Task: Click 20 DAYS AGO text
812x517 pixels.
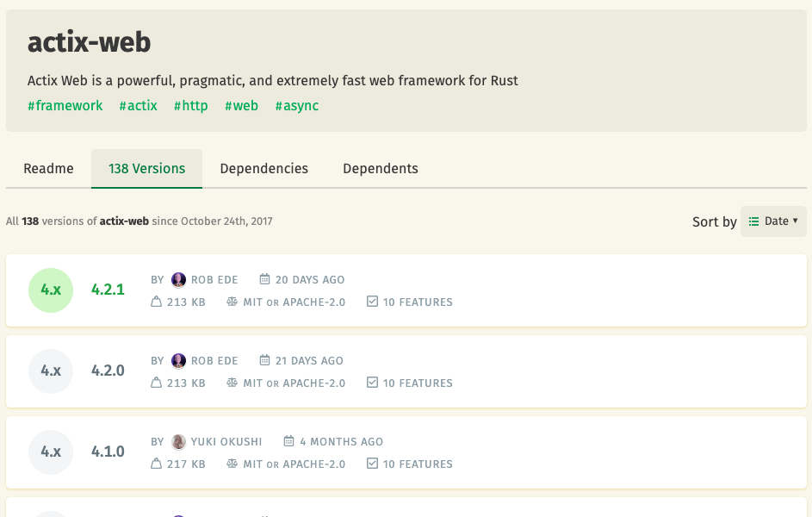Action: pyautogui.click(x=310, y=280)
